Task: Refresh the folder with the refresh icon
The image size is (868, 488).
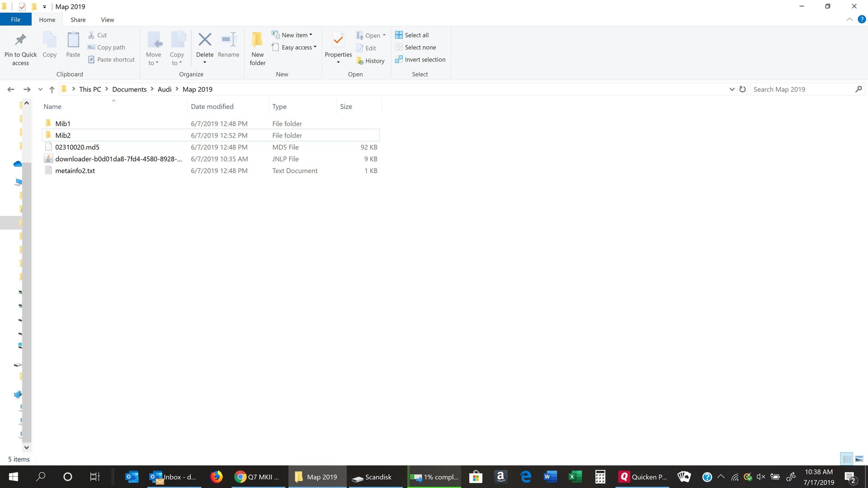Action: pos(742,89)
